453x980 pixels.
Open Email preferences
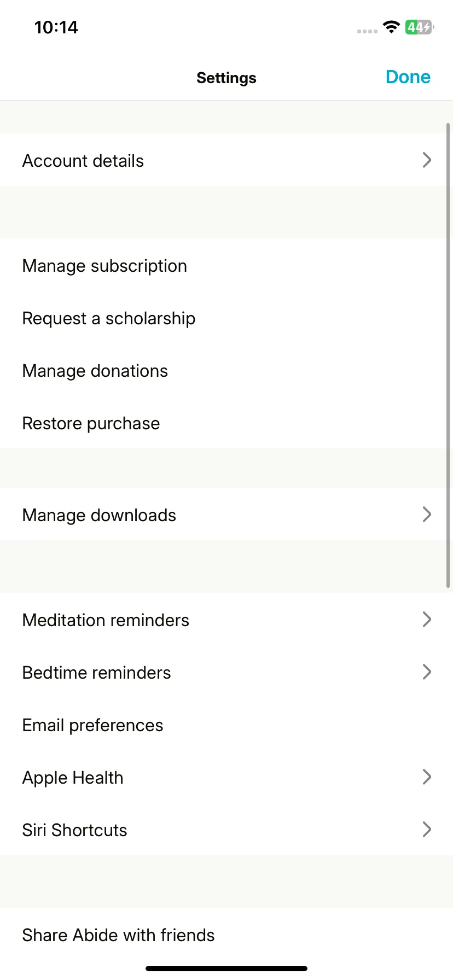click(226, 725)
